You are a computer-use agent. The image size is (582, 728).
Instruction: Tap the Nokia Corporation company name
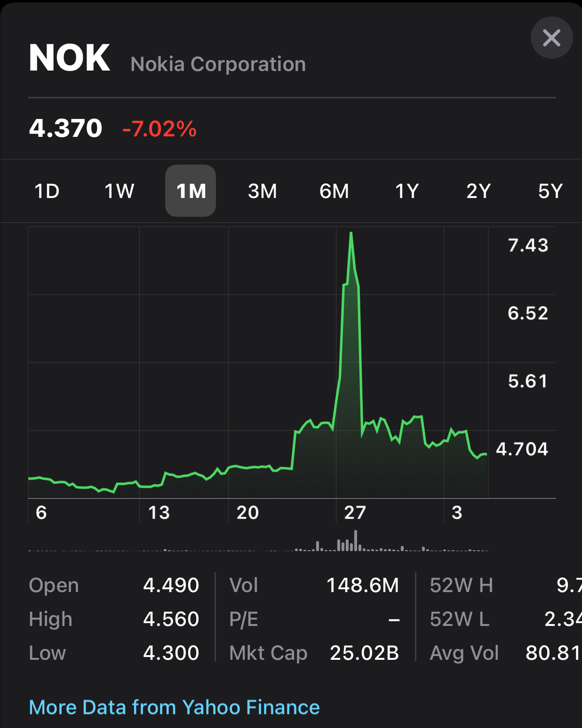coord(218,64)
